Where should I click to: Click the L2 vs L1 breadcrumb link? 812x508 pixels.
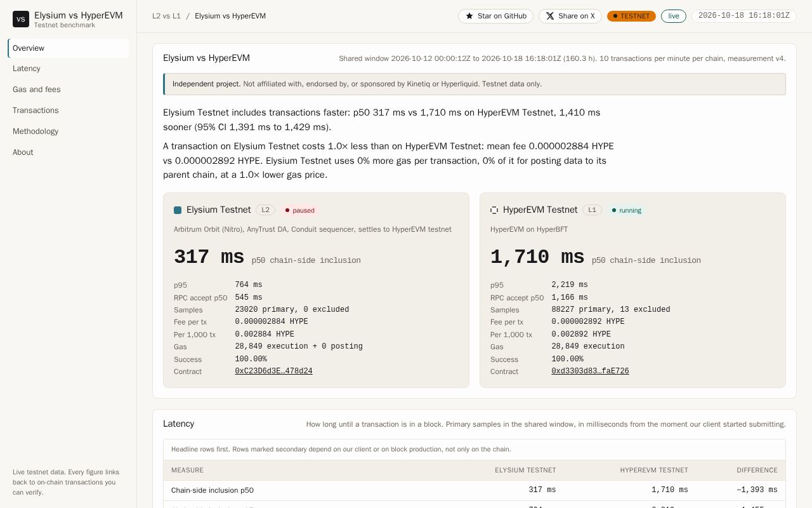click(x=166, y=16)
